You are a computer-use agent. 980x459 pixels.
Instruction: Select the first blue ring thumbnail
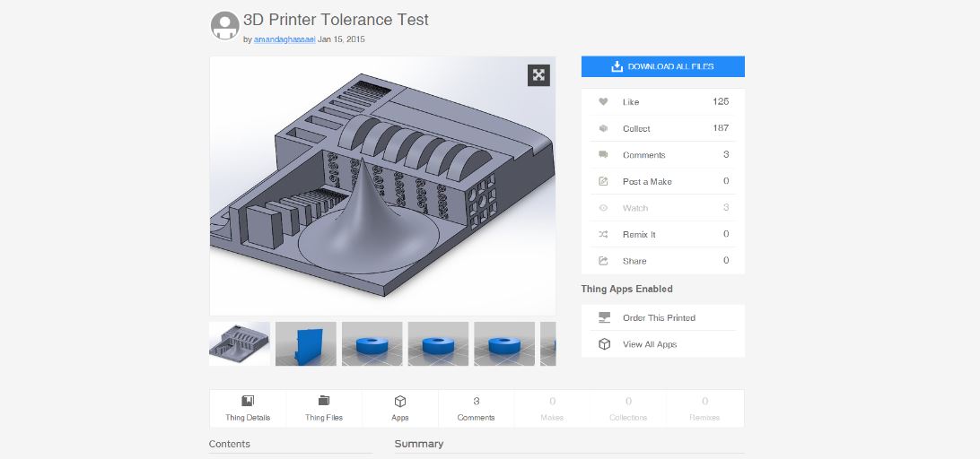372,343
